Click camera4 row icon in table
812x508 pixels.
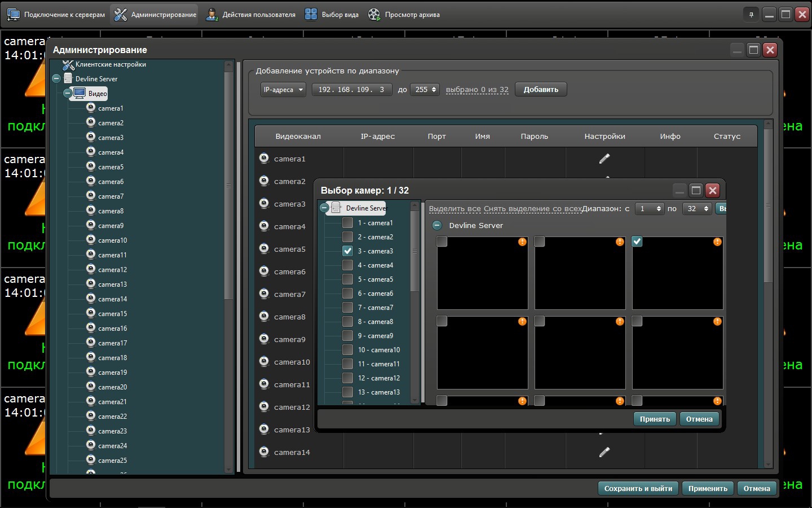(x=264, y=226)
